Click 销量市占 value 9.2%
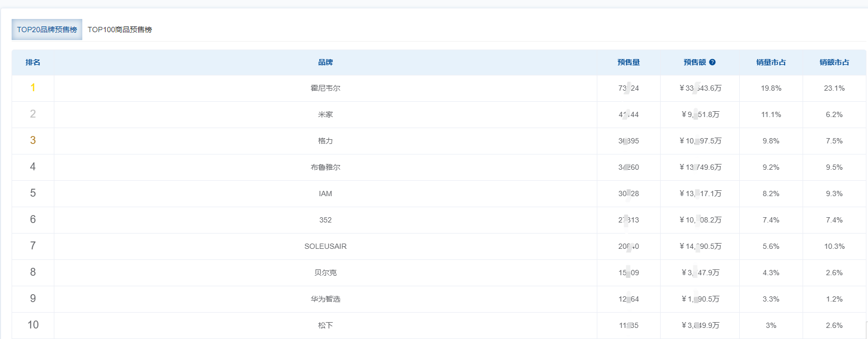The height and width of the screenshot is (339, 868). pyautogui.click(x=771, y=167)
